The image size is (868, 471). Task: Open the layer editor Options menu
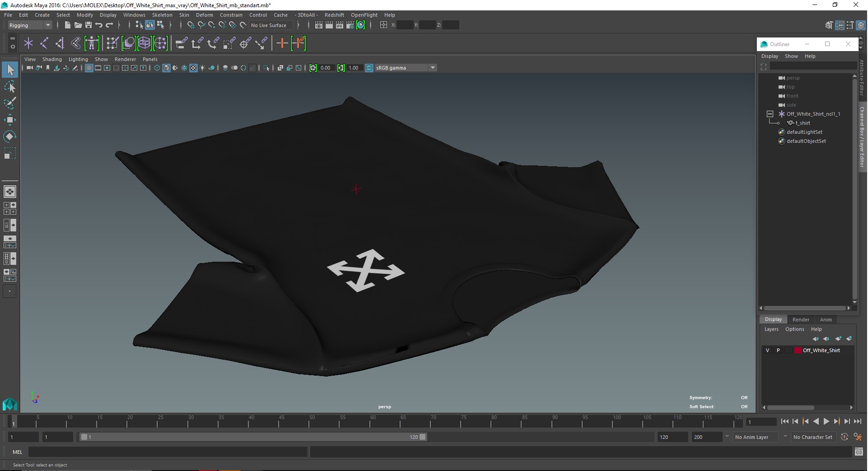click(795, 329)
